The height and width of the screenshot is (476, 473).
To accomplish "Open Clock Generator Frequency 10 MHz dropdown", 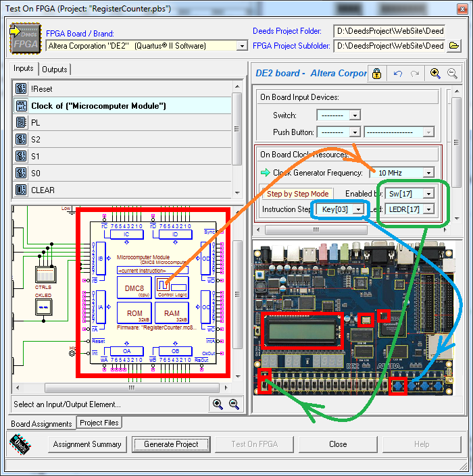I will [x=428, y=173].
